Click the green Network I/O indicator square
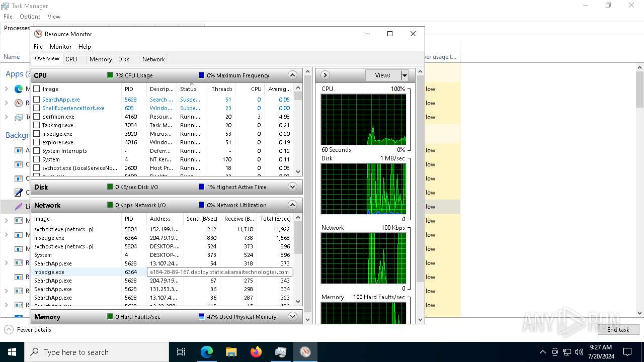The width and height of the screenshot is (644, 362). click(x=110, y=205)
